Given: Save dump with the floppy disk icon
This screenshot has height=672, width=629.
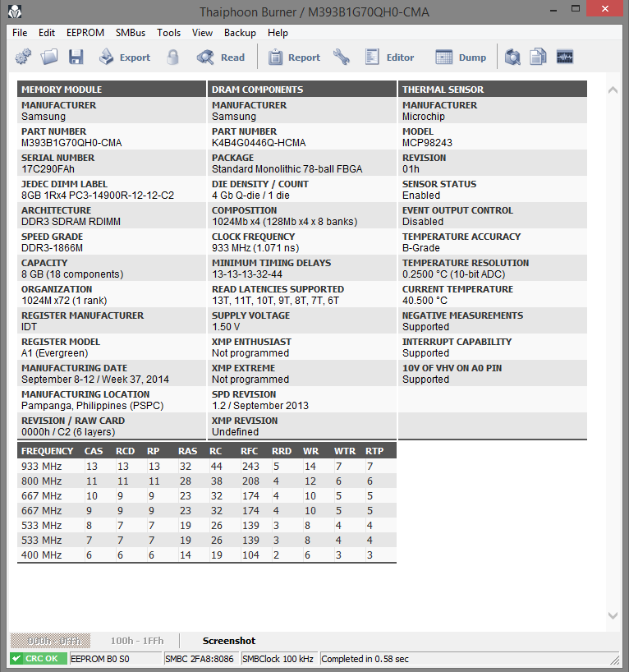Looking at the screenshot, I should [x=76, y=57].
